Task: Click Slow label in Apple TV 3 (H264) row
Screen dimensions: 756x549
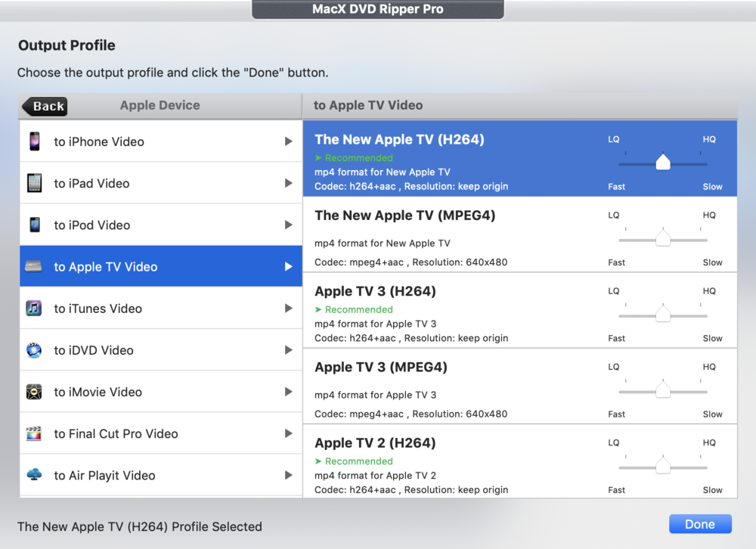Action: (x=712, y=338)
